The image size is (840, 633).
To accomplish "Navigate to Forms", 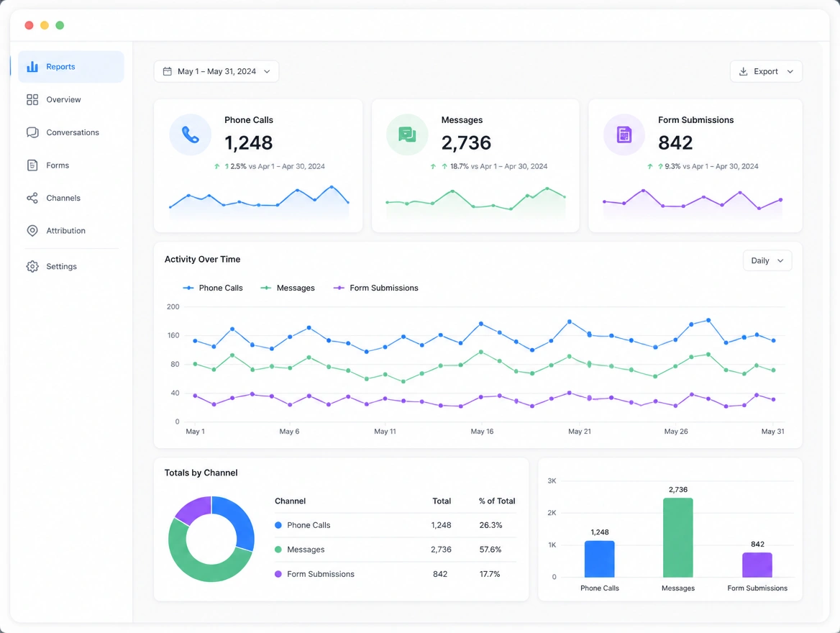I will (x=71, y=165).
